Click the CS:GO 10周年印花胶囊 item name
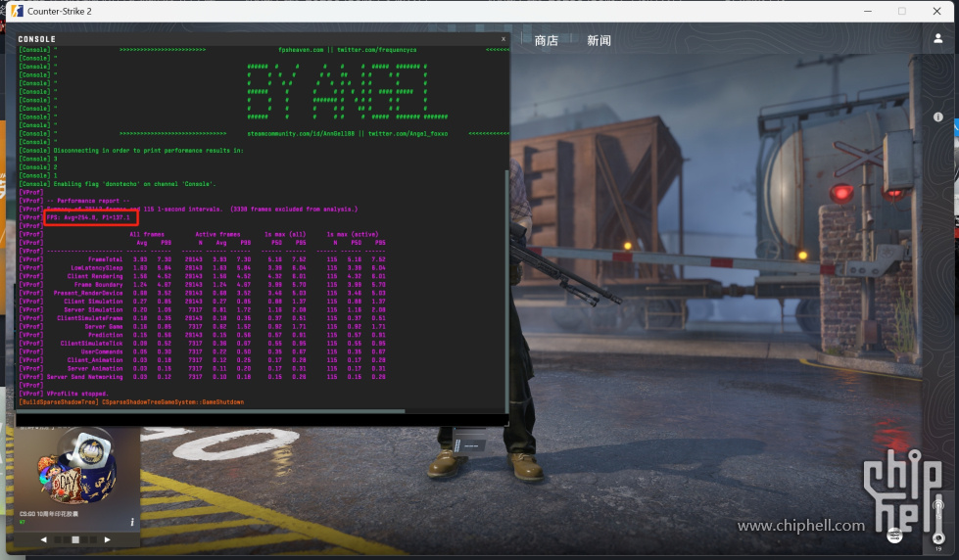Screen dimensions: 959x560 [x=49, y=514]
